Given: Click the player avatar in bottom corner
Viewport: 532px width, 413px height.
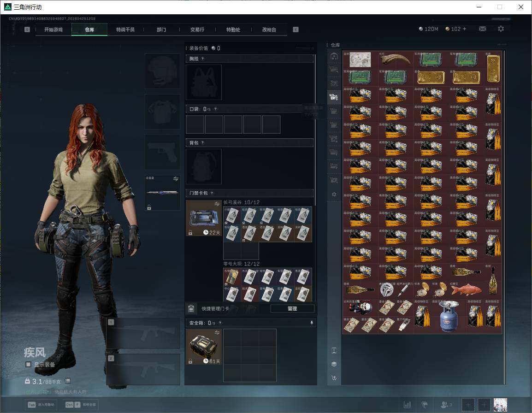Looking at the screenshot, I should (x=500, y=405).
